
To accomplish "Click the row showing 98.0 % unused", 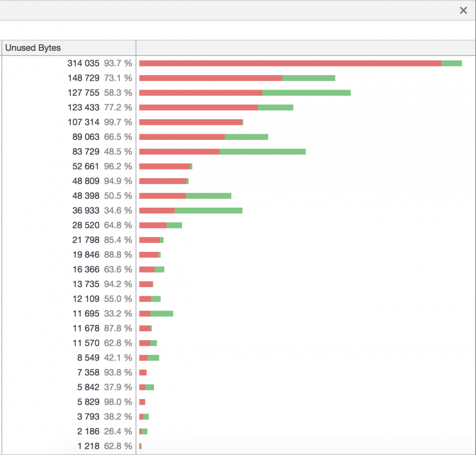I will click(x=101, y=401).
